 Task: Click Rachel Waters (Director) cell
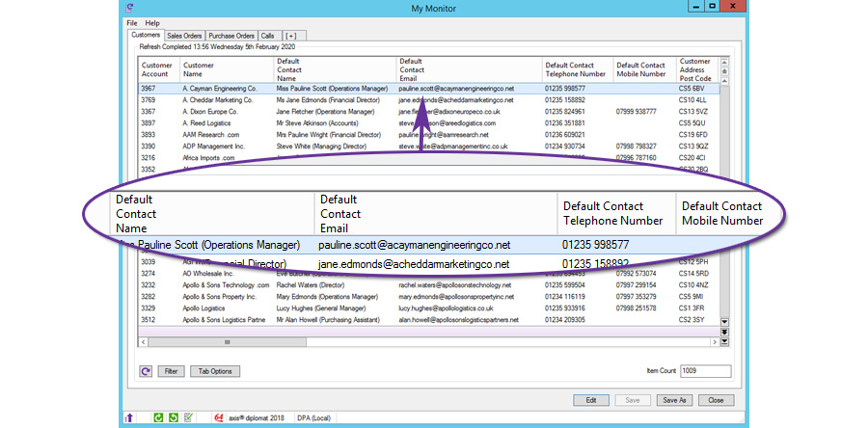pyautogui.click(x=311, y=285)
